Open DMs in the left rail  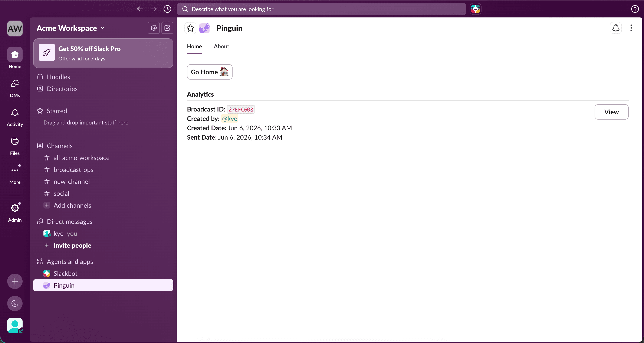pyautogui.click(x=15, y=88)
